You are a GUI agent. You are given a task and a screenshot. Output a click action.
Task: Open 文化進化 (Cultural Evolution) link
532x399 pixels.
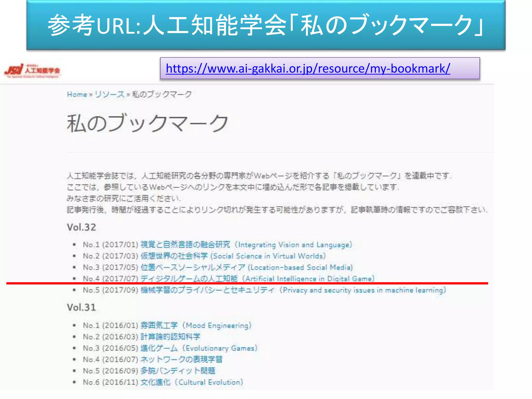[x=192, y=382]
